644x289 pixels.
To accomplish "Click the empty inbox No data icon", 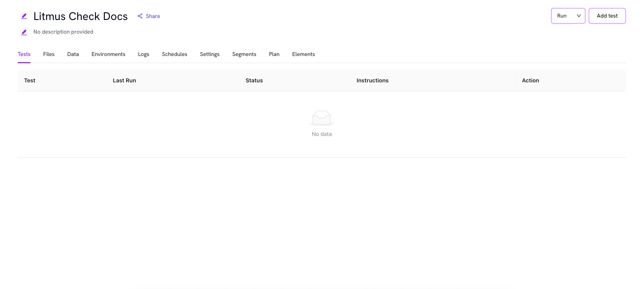I will (322, 118).
